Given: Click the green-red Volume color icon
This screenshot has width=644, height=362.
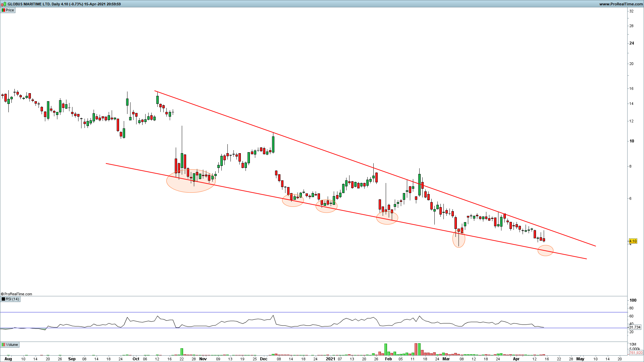Looking at the screenshot, I should click(x=3, y=345).
